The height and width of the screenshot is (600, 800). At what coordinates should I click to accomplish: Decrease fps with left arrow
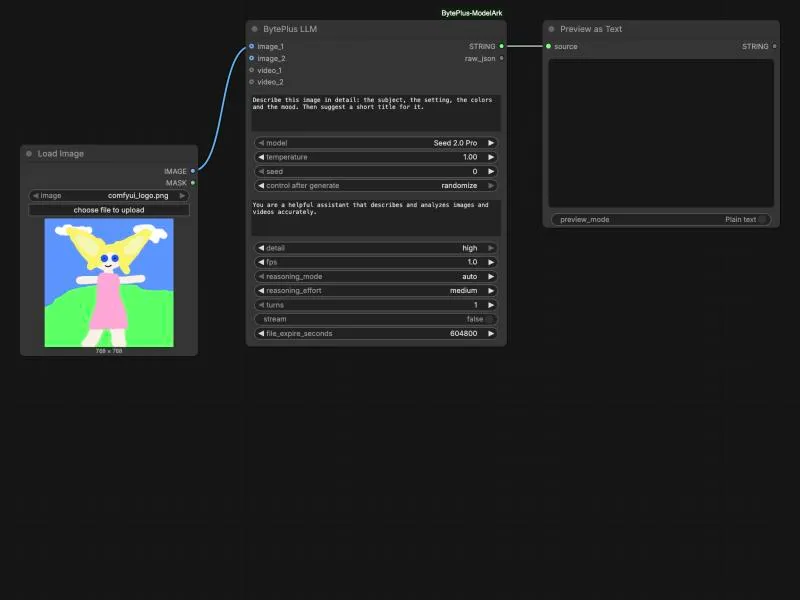click(261, 262)
